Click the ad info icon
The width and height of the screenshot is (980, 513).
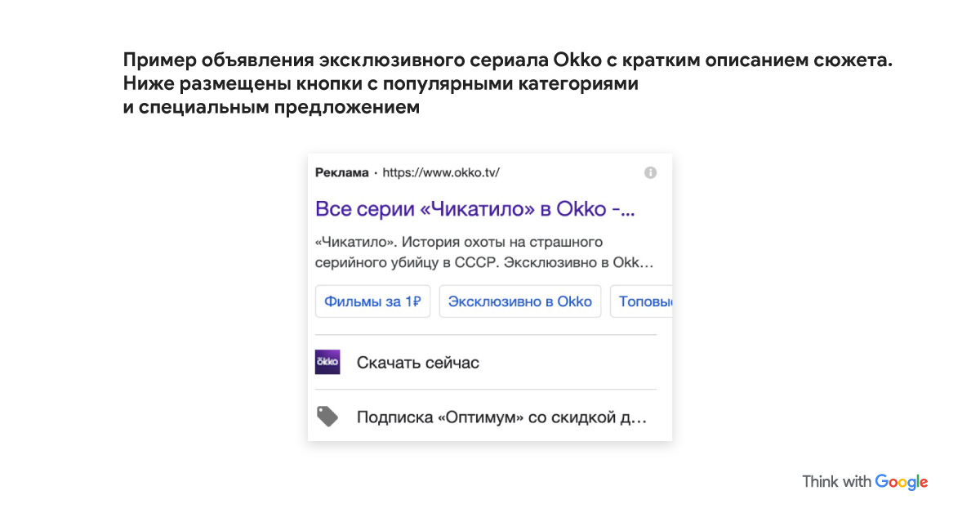(650, 172)
